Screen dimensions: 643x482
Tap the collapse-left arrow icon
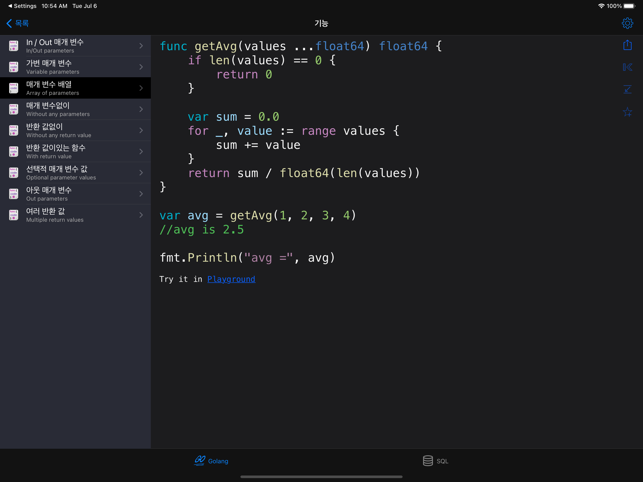pos(627,68)
